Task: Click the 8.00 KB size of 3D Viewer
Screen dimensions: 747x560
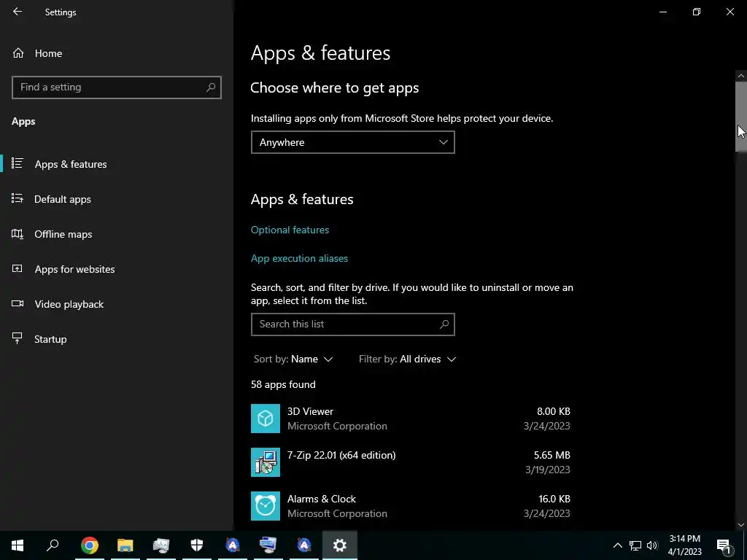Action: (x=554, y=411)
